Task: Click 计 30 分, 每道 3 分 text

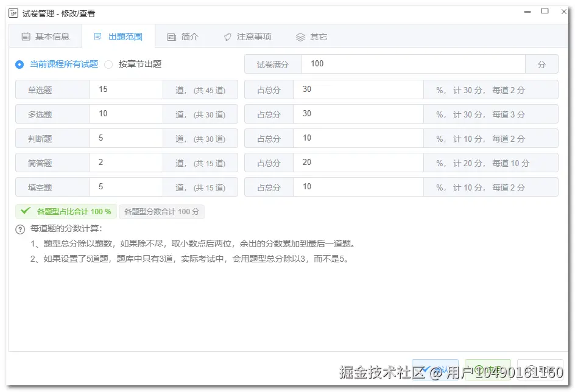Action: click(x=489, y=114)
